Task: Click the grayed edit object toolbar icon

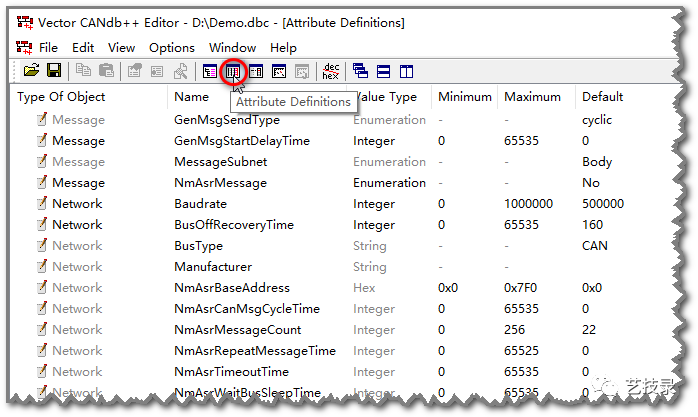Action: [x=157, y=71]
